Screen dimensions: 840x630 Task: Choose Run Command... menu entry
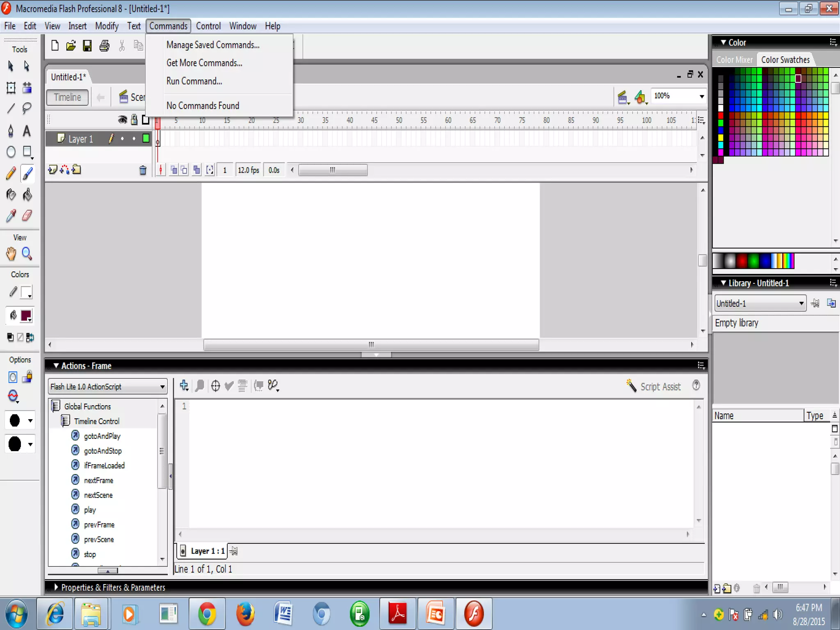(x=194, y=81)
